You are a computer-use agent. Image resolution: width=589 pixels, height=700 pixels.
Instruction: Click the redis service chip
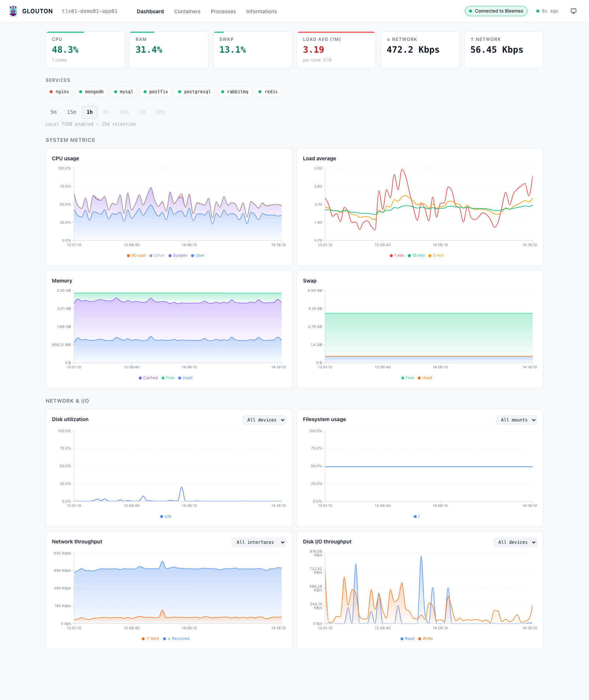268,92
